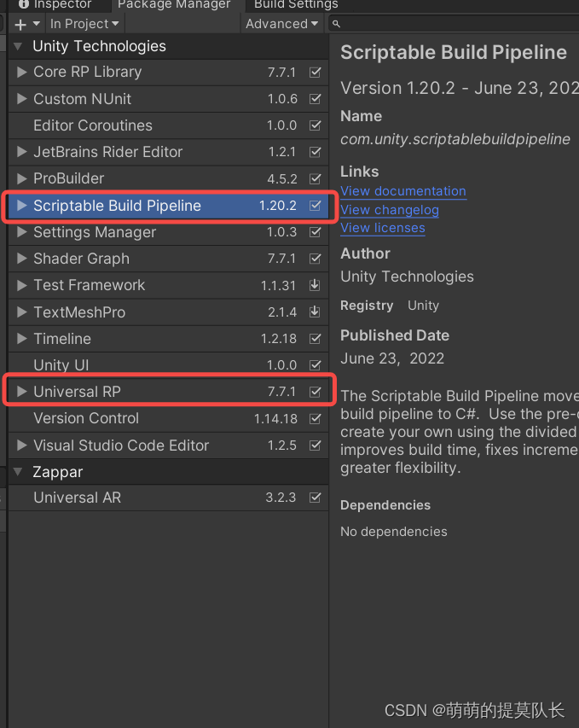Image resolution: width=579 pixels, height=728 pixels.
Task: Open the In Project scope dropdown
Action: [x=84, y=24]
